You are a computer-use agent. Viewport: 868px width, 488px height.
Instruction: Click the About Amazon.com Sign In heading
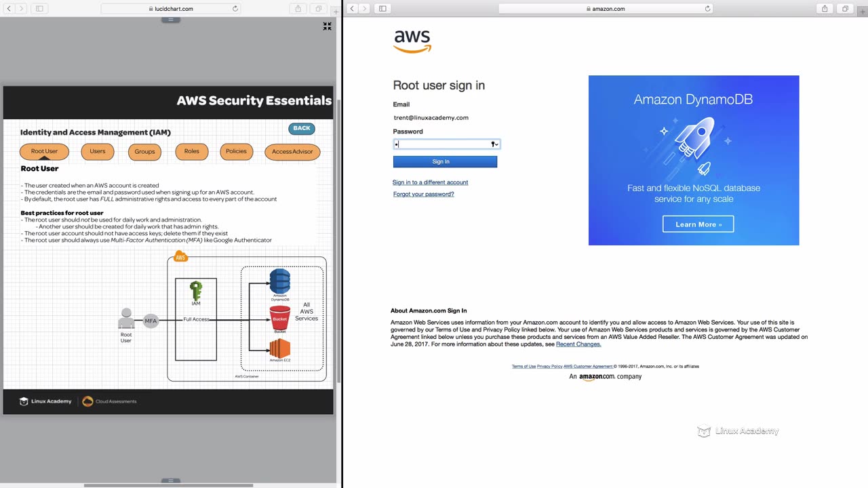[429, 310]
